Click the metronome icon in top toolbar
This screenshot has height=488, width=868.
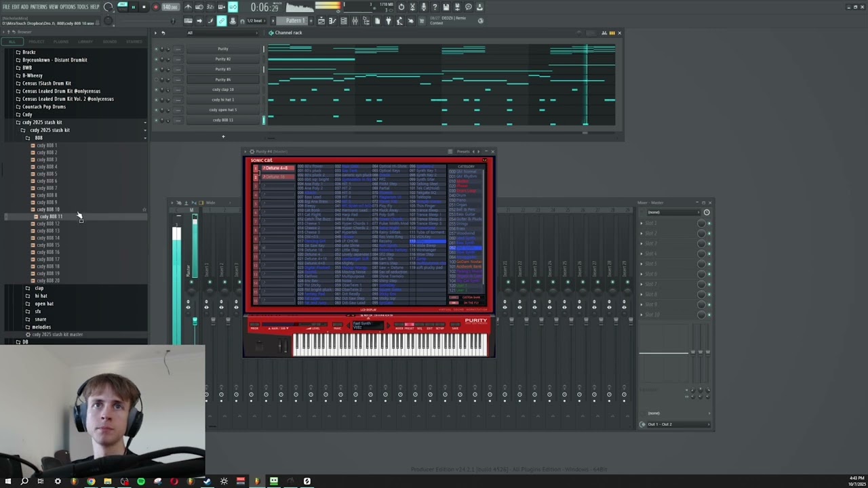coord(188,7)
